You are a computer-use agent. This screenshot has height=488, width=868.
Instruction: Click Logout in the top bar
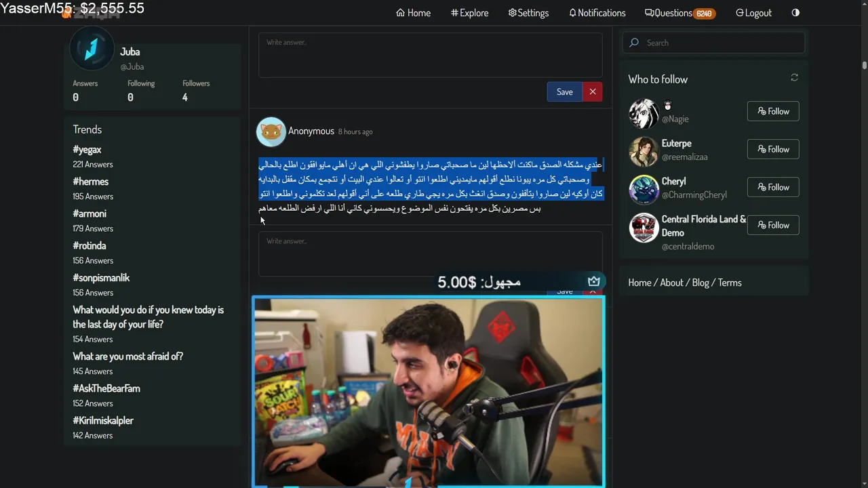tap(753, 13)
